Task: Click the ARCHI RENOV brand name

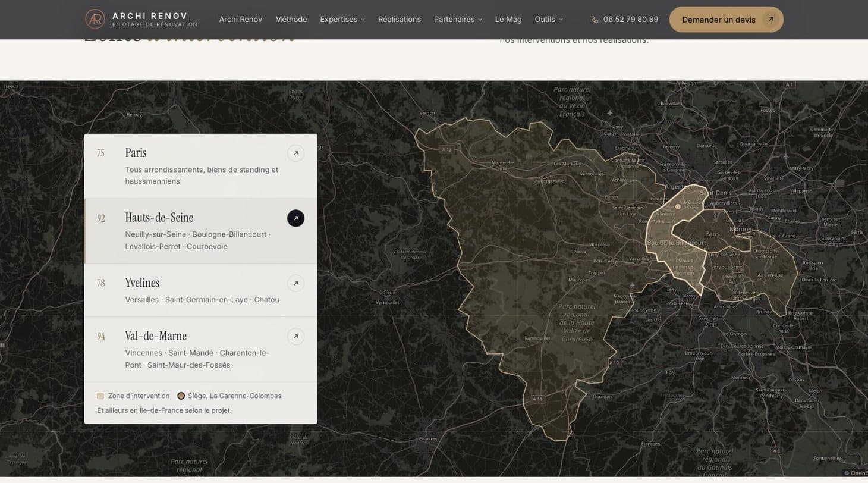Action: point(150,16)
